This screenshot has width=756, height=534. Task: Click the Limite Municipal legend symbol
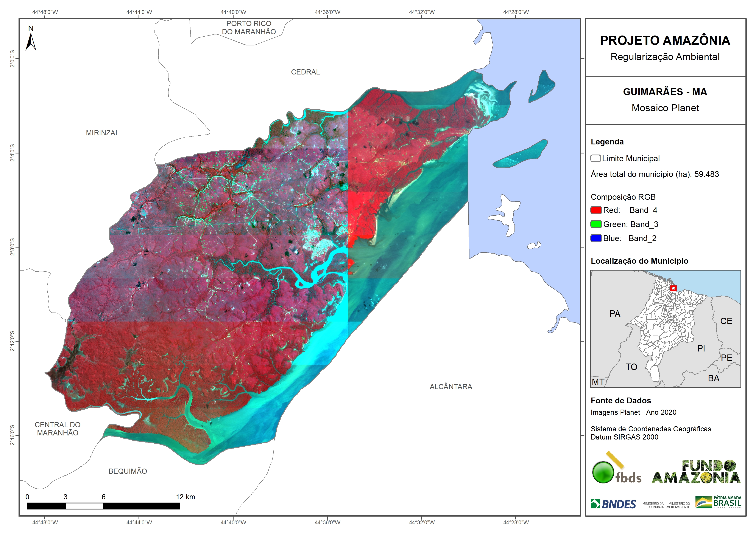coord(595,159)
